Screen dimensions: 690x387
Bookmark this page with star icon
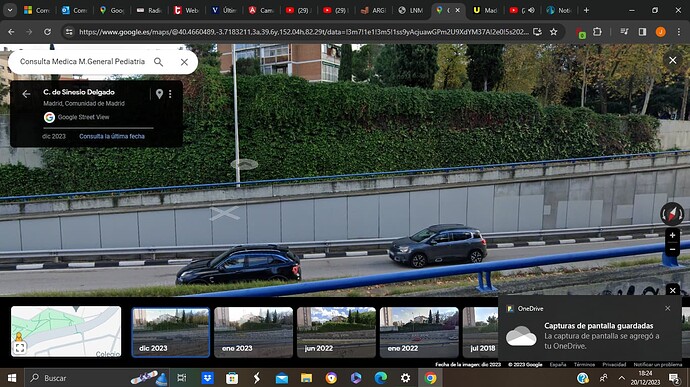pyautogui.click(x=554, y=32)
